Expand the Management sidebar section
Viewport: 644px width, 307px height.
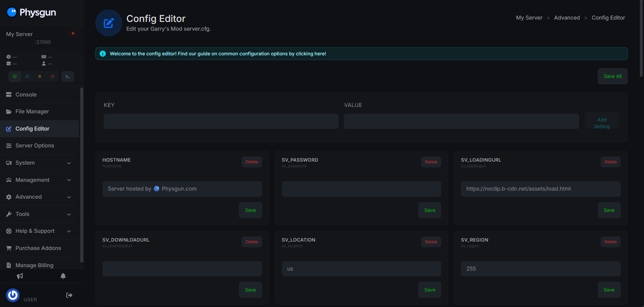tap(40, 180)
